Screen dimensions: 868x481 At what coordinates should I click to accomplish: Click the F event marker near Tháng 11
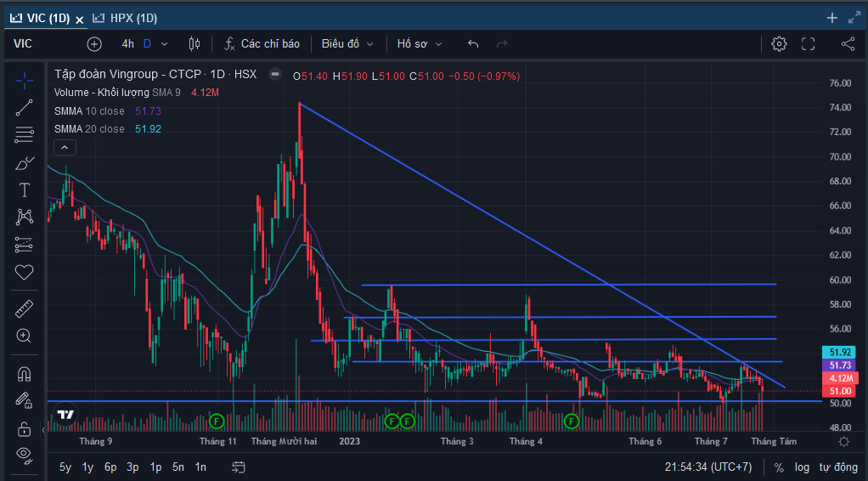(217, 422)
